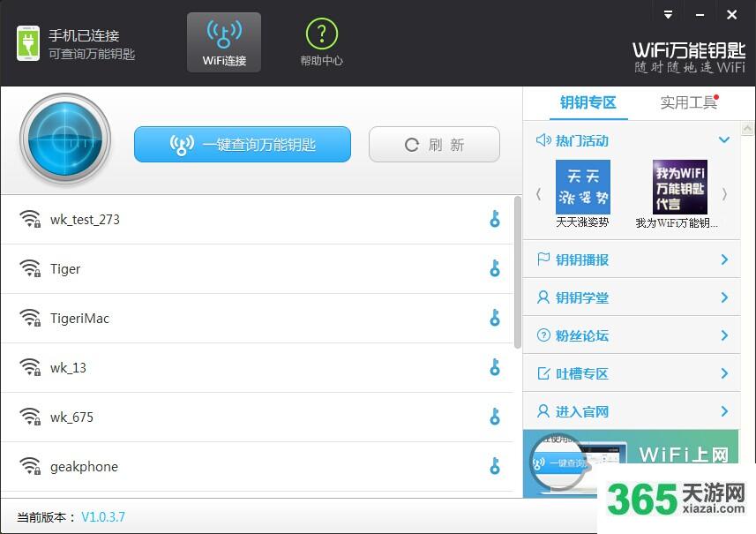756x534 pixels.
Task: Click the key icon for TigeriMac network
Action: (x=495, y=318)
